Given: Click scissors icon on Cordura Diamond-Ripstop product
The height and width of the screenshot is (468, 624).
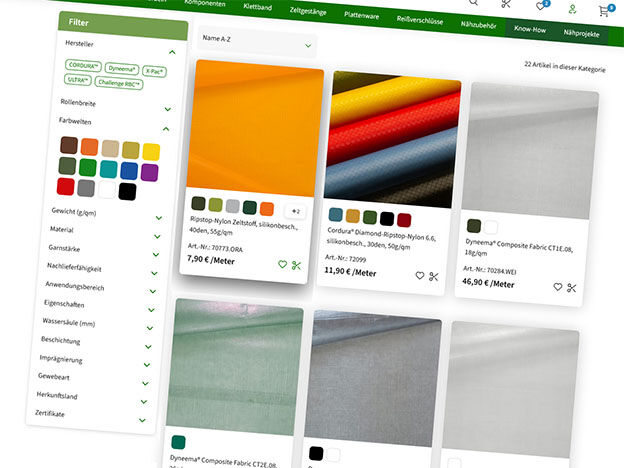Looking at the screenshot, I should coord(434,276).
